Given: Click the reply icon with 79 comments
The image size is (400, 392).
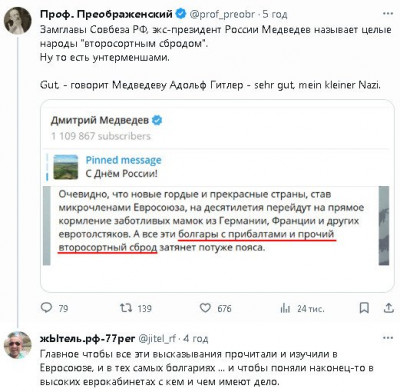Looking at the screenshot, I should pos(46,307).
